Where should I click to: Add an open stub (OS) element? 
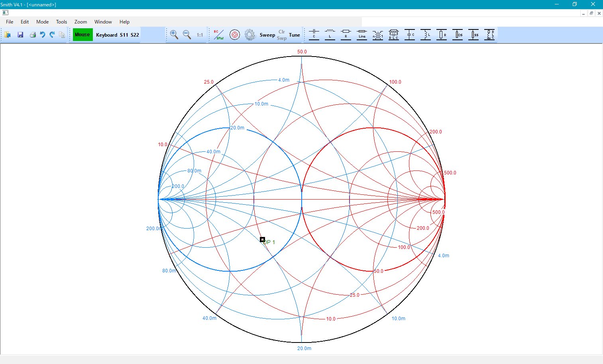[x=458, y=35]
